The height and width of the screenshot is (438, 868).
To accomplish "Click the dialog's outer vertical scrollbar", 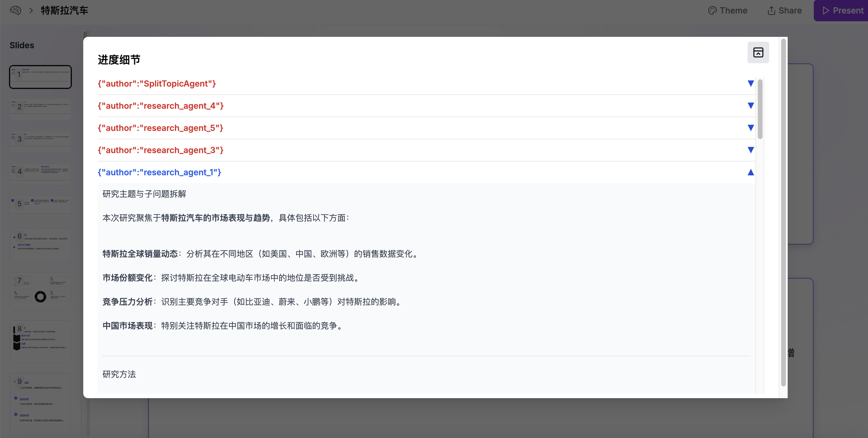I will coord(783,212).
